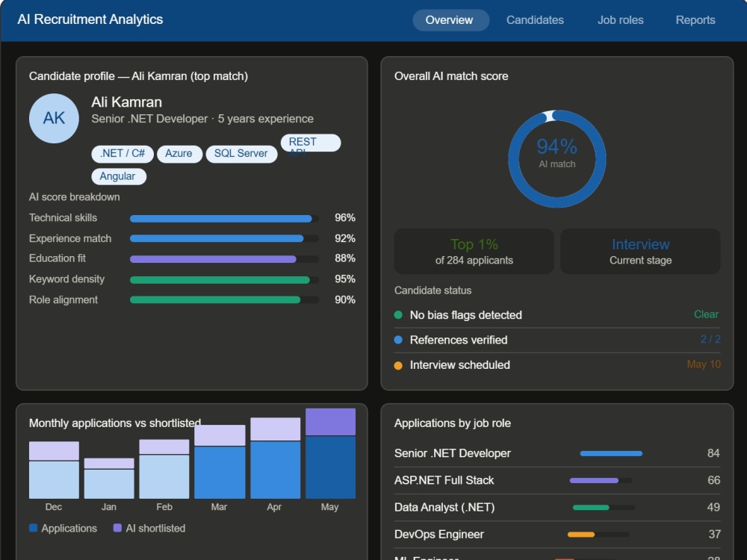Click the Senior .NET Developer experience subtitle
This screenshot has width=747, height=560.
202,119
